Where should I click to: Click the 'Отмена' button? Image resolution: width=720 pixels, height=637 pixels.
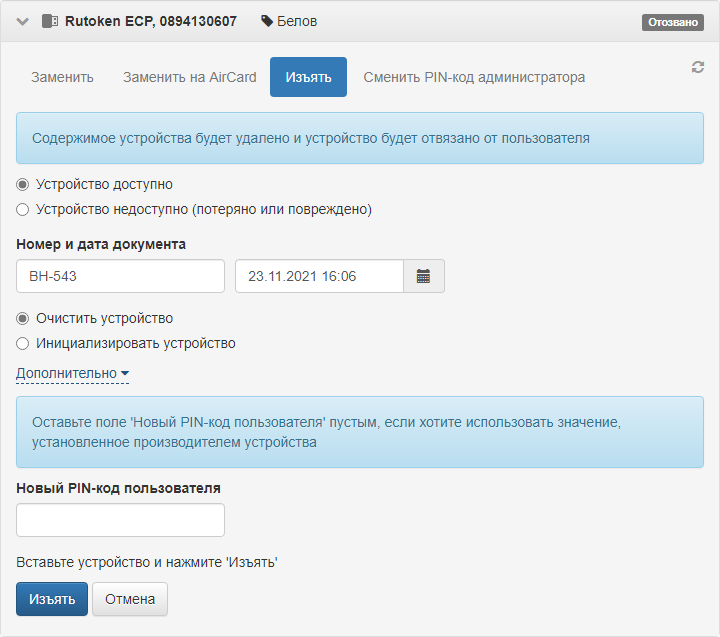(x=130, y=600)
